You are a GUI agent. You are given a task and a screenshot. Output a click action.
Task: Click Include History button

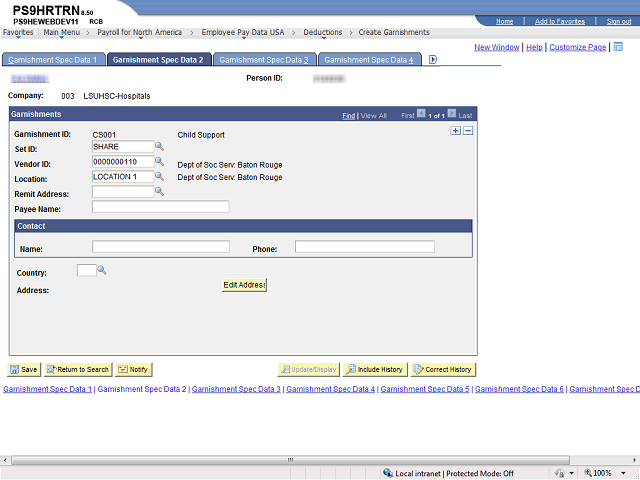click(x=375, y=370)
